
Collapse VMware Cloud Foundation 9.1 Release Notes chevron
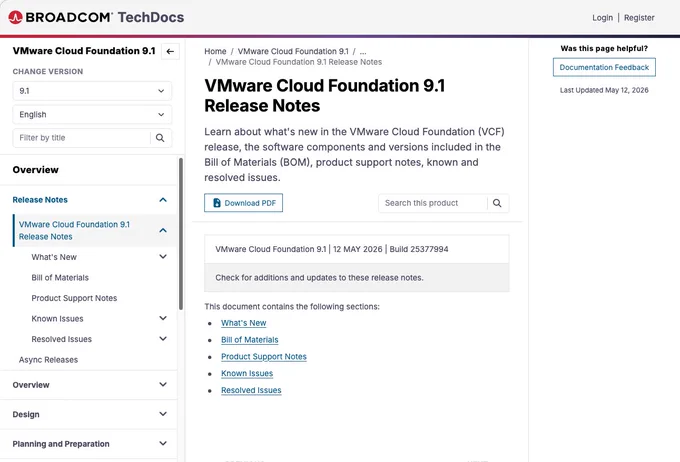(x=163, y=230)
